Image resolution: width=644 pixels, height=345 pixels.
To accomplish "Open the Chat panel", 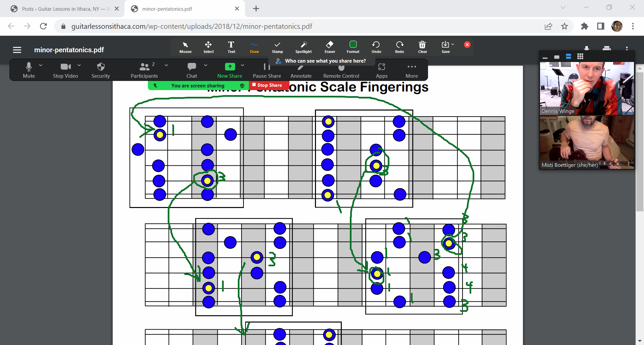I will 192,70.
